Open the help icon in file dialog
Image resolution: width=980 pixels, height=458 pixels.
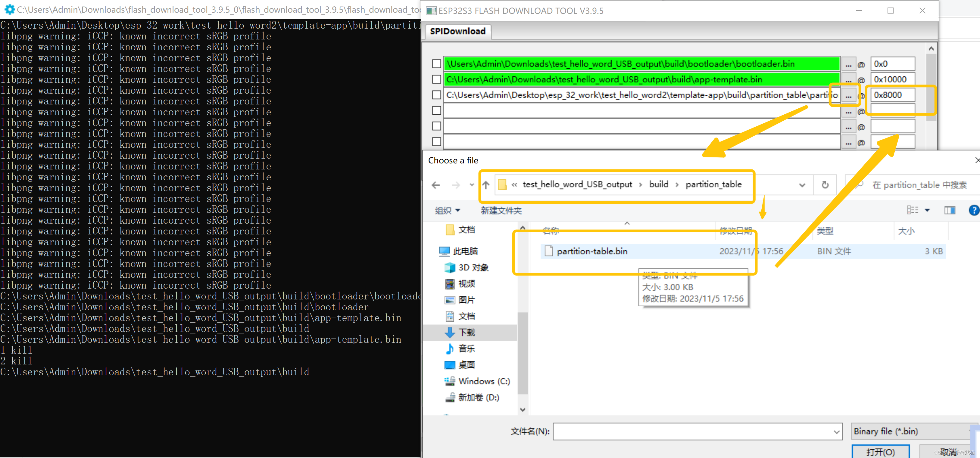click(x=974, y=210)
